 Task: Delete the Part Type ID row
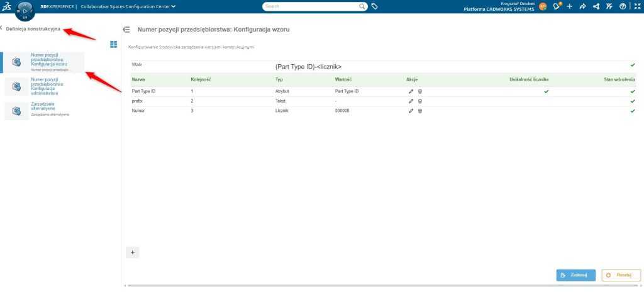click(419, 91)
